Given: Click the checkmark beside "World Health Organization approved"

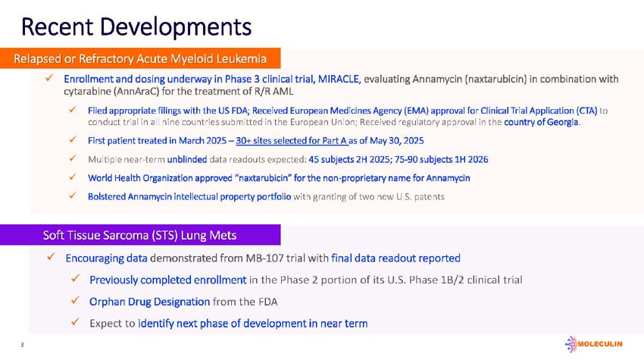Looking at the screenshot, I should click(x=73, y=177).
